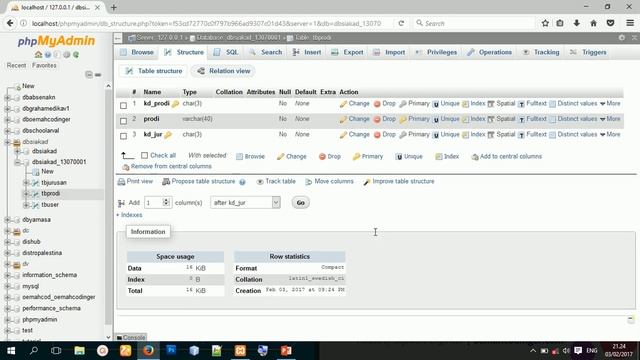Open More actions for kd_prodi row
Image resolution: width=640 pixels, height=360 pixels.
click(x=610, y=104)
